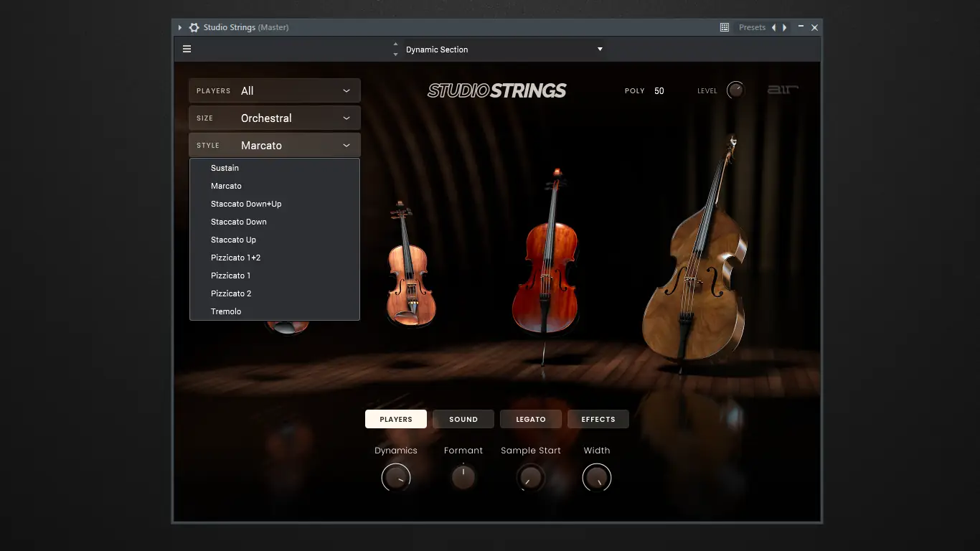Click the gear icon next to Studio Strings
Image resolution: width=980 pixels, height=551 pixels.
tap(194, 27)
